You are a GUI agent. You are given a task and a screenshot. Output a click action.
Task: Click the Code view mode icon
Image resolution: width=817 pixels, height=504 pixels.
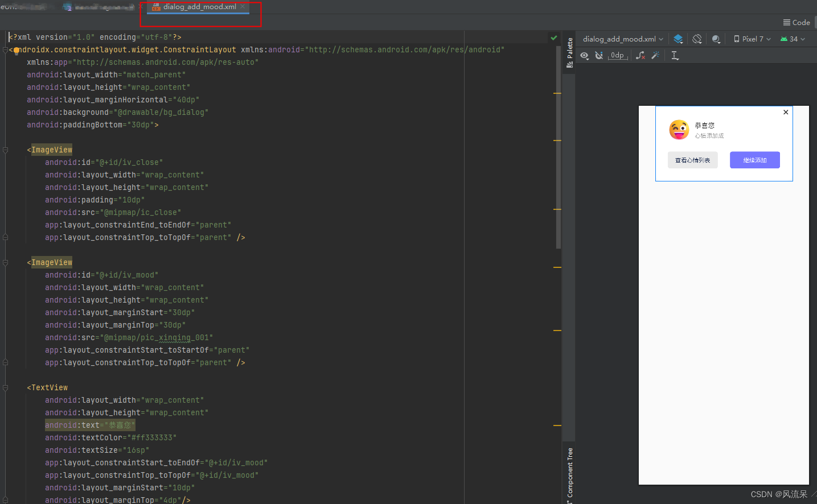pos(796,22)
